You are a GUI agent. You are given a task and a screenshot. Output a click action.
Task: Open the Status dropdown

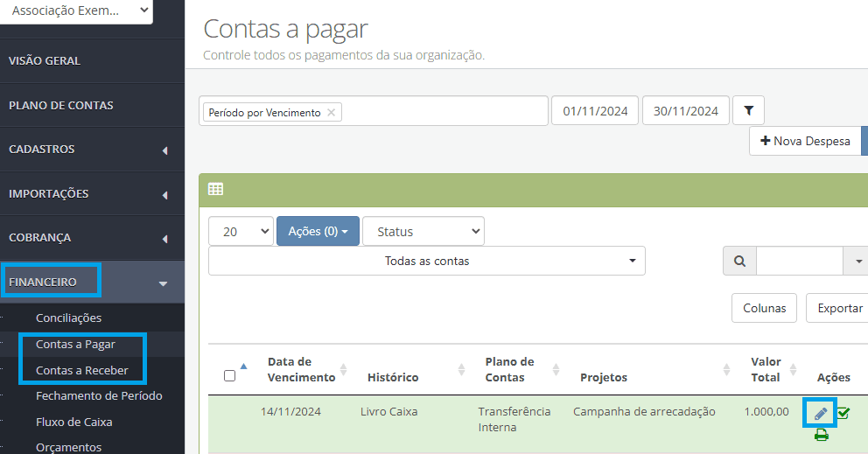point(423,232)
